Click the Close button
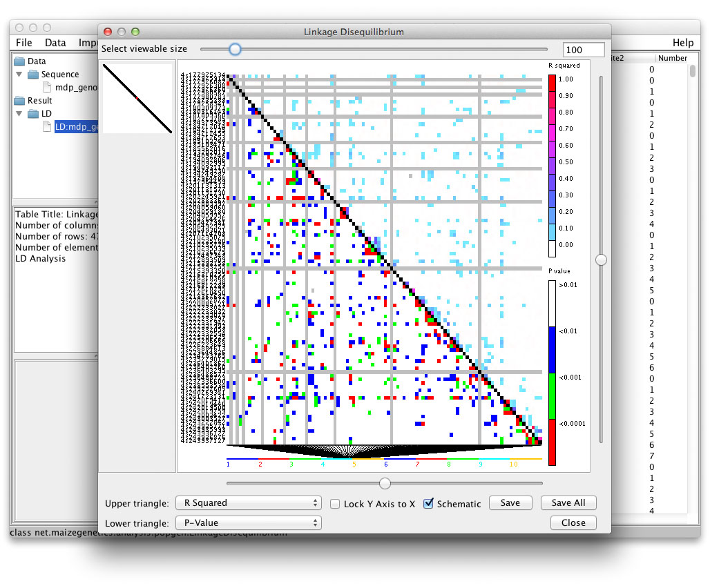Image resolution: width=710 pixels, height=588 pixels. (573, 523)
